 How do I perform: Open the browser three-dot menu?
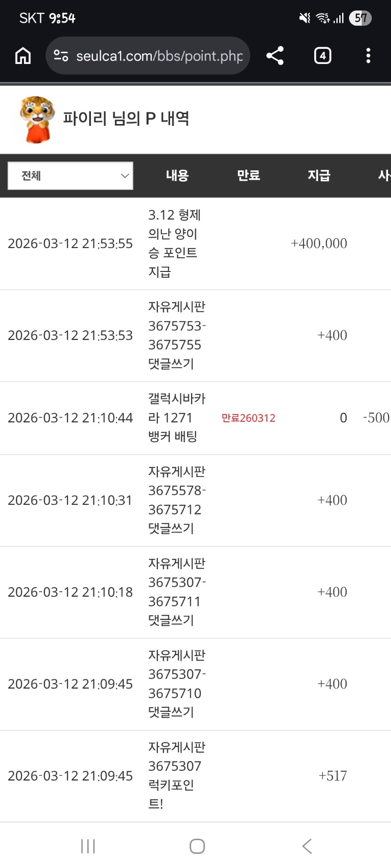(368, 56)
